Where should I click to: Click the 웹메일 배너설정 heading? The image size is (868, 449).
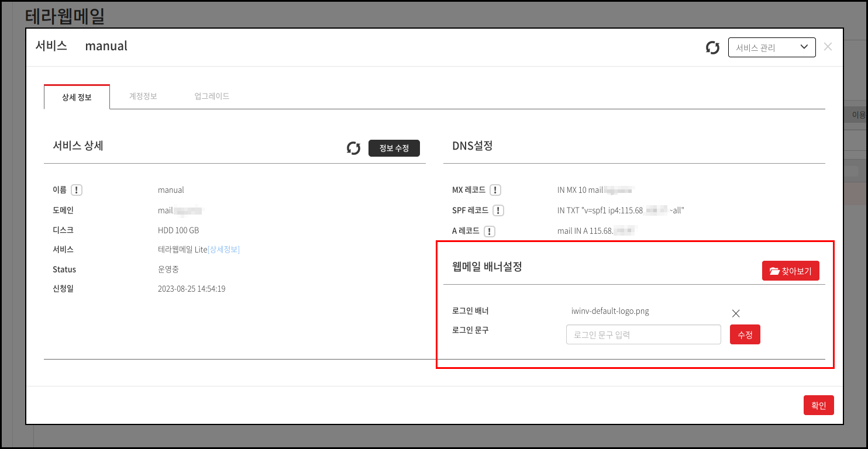(x=487, y=267)
